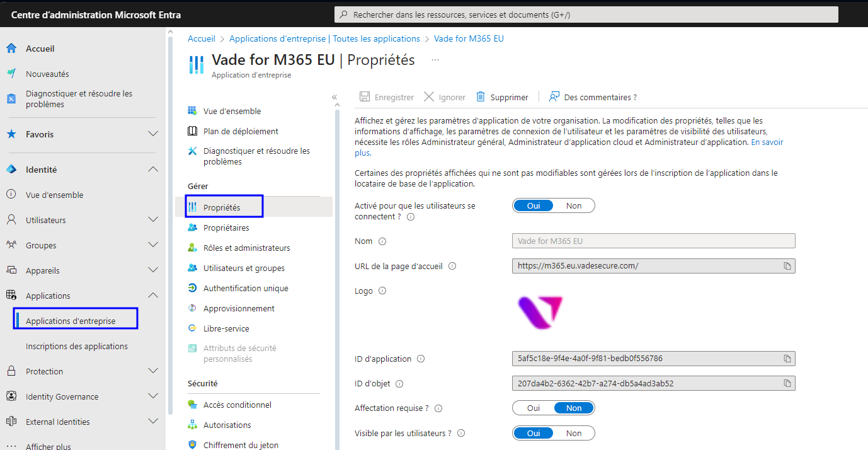Set user sign-in enabled to Oui

pos(534,205)
